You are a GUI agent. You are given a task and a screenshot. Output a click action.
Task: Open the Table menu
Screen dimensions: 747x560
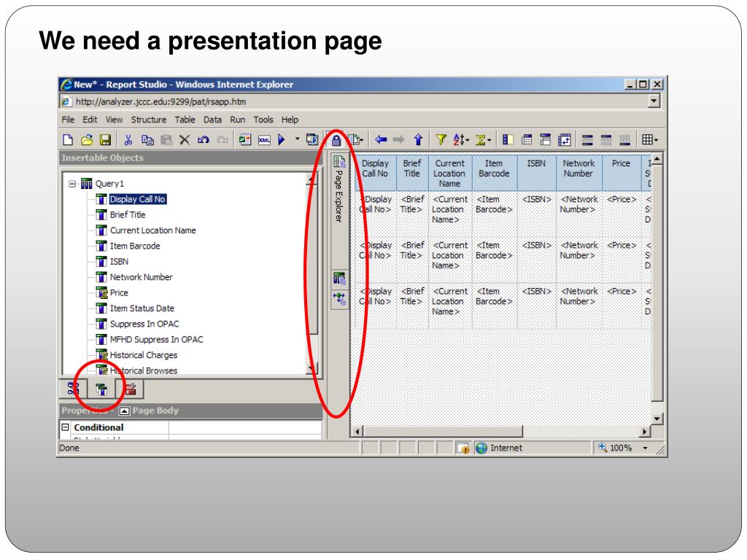click(185, 120)
